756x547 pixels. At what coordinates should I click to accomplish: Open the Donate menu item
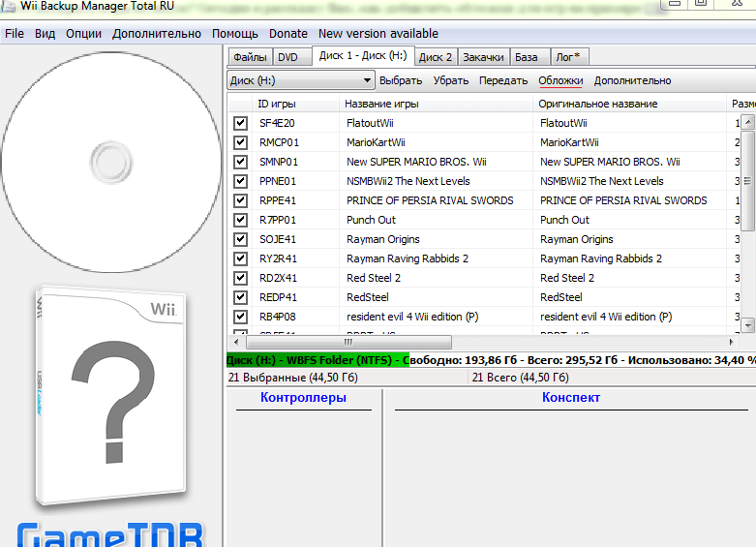[x=287, y=33]
